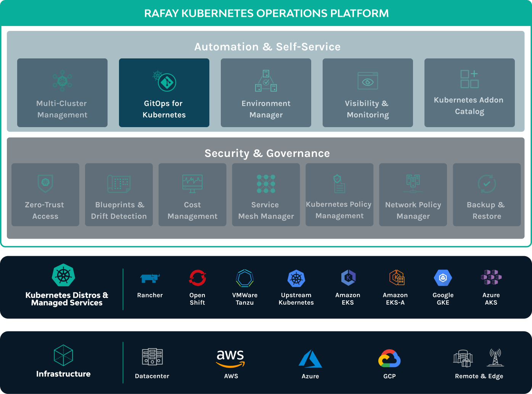The width and height of the screenshot is (532, 394).
Task: Click the Cost Management monitor icon
Action: click(192, 184)
